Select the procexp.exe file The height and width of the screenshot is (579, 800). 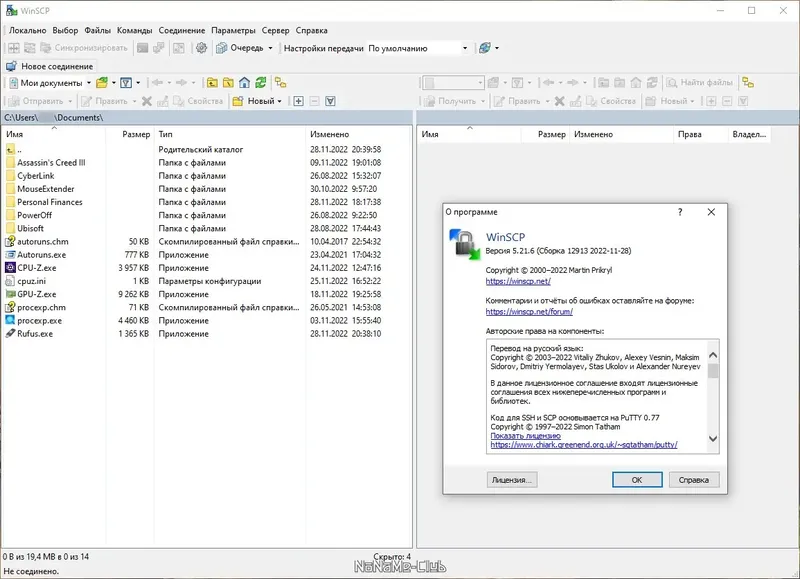pyautogui.click(x=206, y=321)
